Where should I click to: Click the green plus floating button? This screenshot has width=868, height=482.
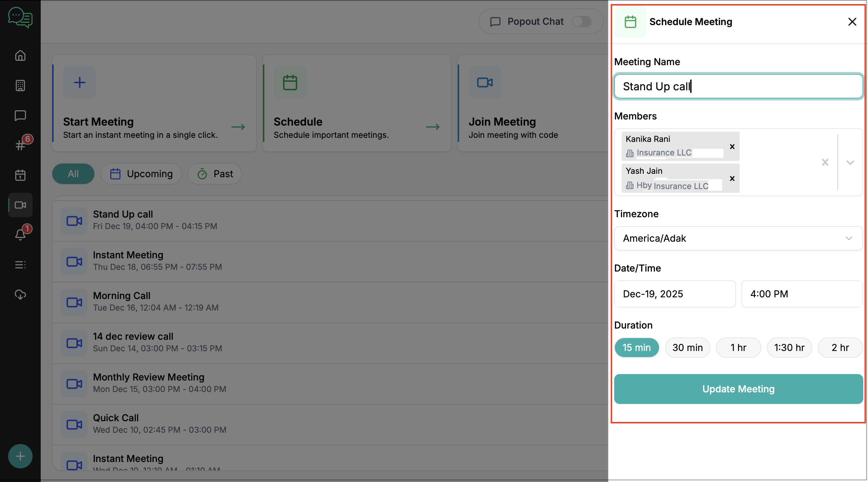(20, 456)
